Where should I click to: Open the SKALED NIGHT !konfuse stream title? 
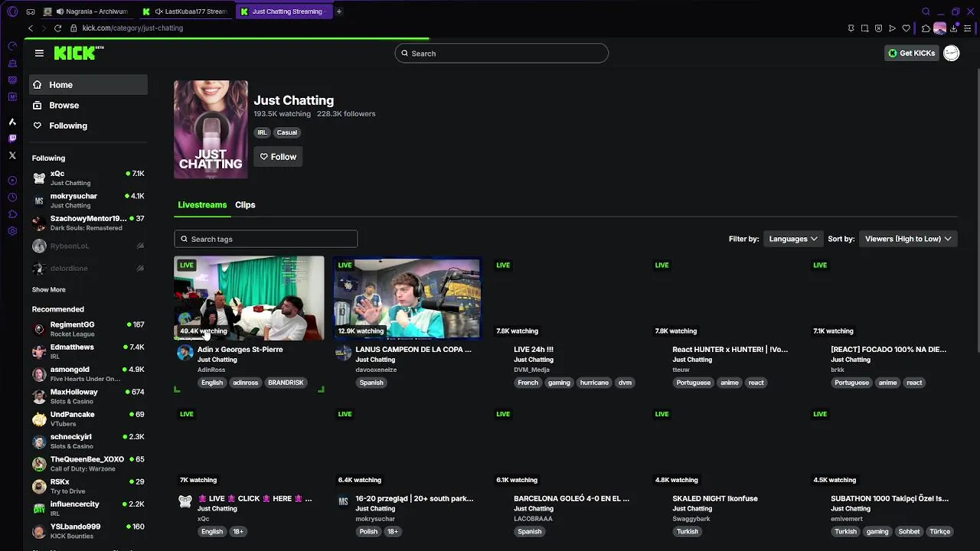(715, 499)
